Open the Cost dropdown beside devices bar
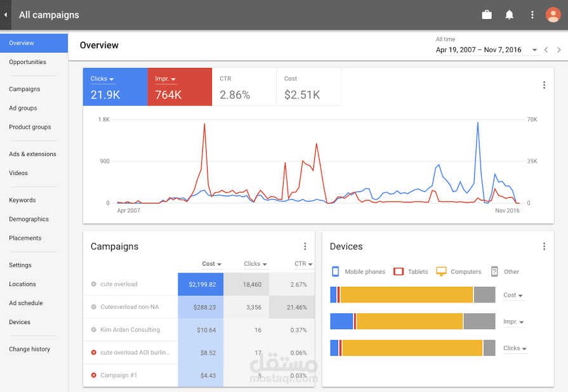The height and width of the screenshot is (392, 568). click(x=513, y=296)
